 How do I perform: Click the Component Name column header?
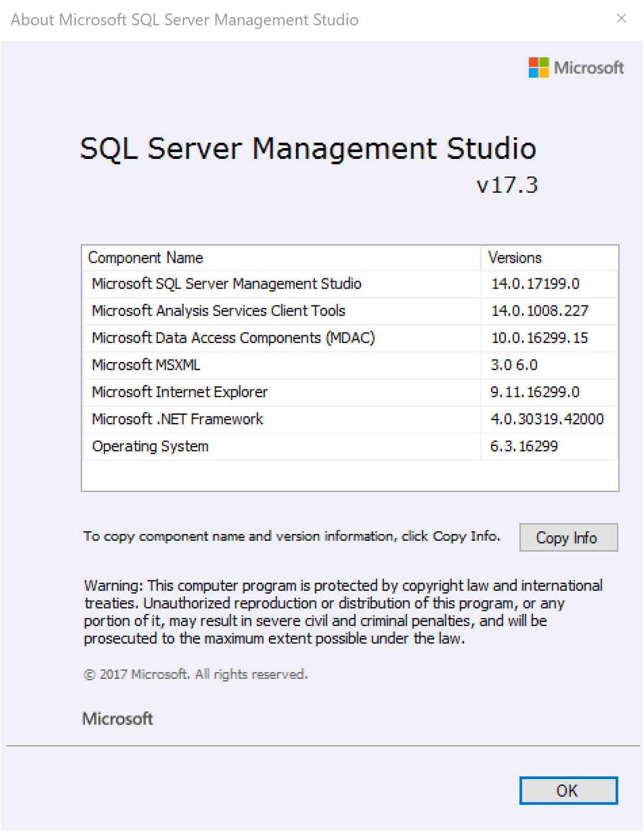click(146, 258)
